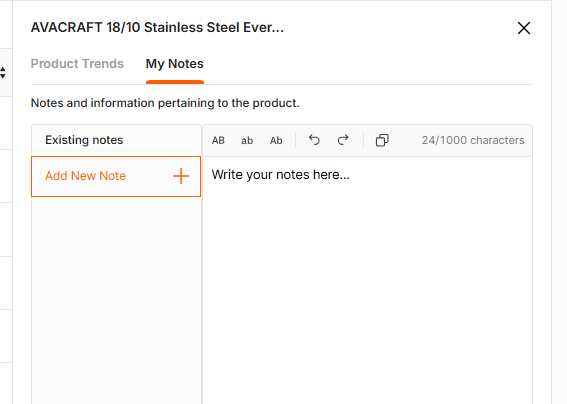Toggle the sort arrows at the left edge

[3, 72]
